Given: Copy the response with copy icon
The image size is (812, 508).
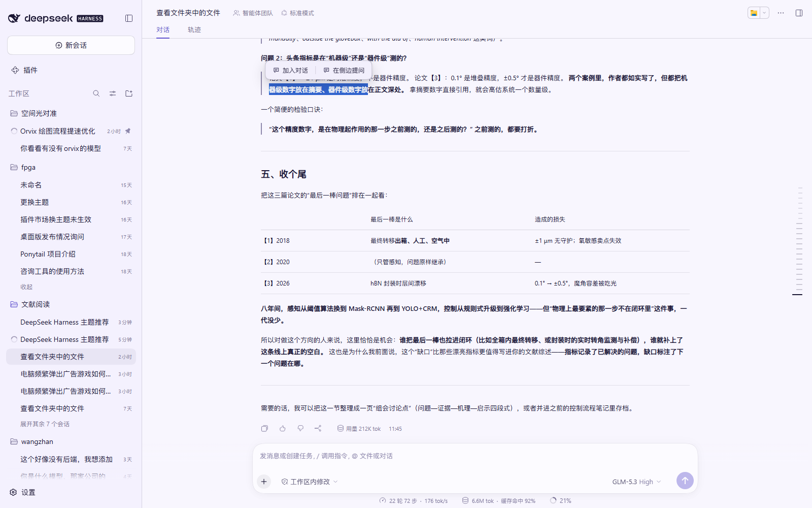Looking at the screenshot, I should pyautogui.click(x=264, y=429).
